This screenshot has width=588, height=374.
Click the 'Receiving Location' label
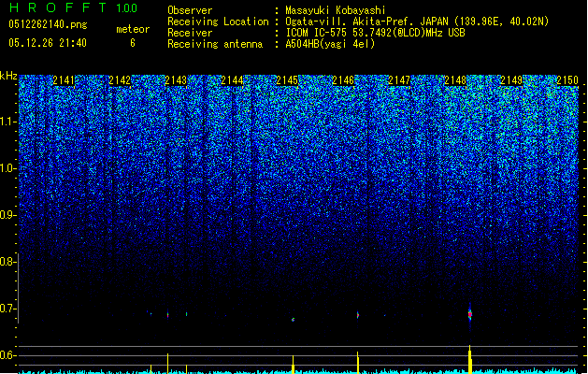pyautogui.click(x=218, y=22)
